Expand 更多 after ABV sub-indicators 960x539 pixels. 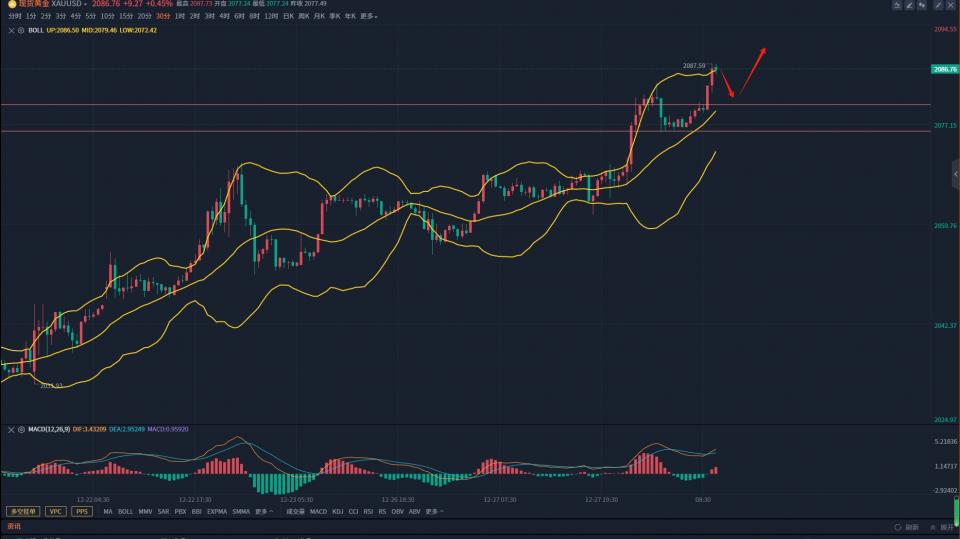point(434,511)
